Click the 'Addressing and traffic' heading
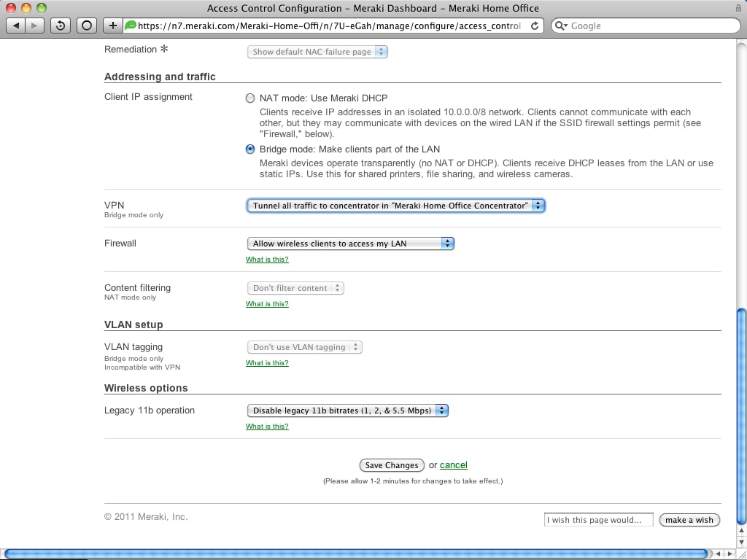 tap(160, 77)
